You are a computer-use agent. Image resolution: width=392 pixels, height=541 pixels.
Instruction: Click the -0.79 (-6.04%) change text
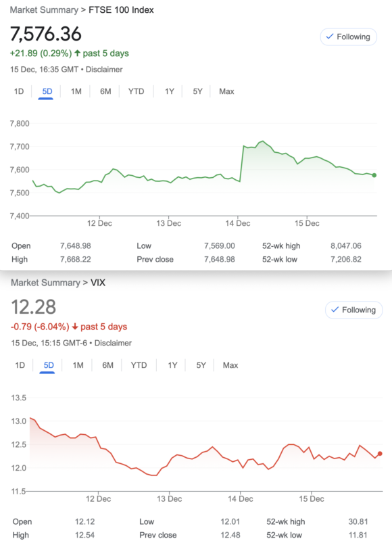[x=40, y=327]
